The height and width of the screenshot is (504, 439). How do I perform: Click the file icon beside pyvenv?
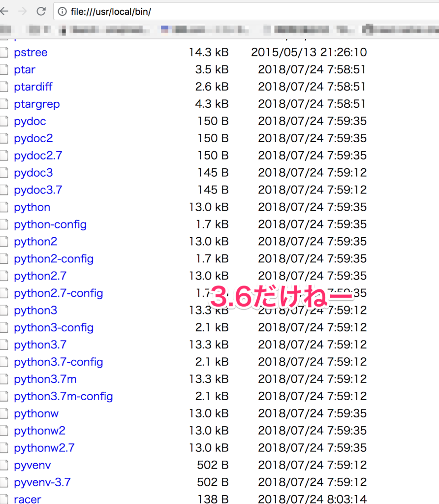[x=4, y=465]
